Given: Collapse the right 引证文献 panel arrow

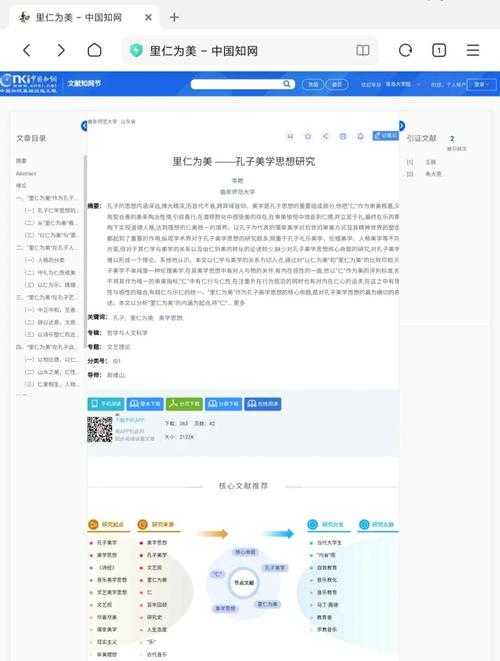Looking at the screenshot, I should [402, 126].
